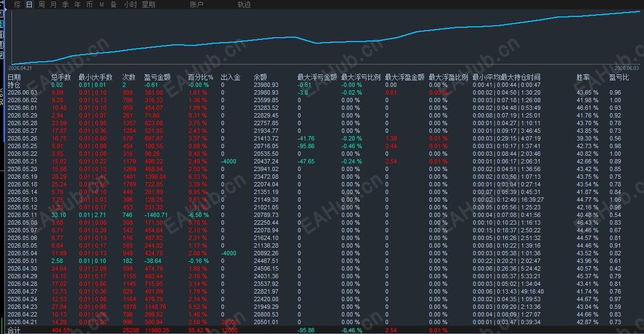Click the date cell 2026.05.04
Screen dimensions: 644x334
point(22,253)
